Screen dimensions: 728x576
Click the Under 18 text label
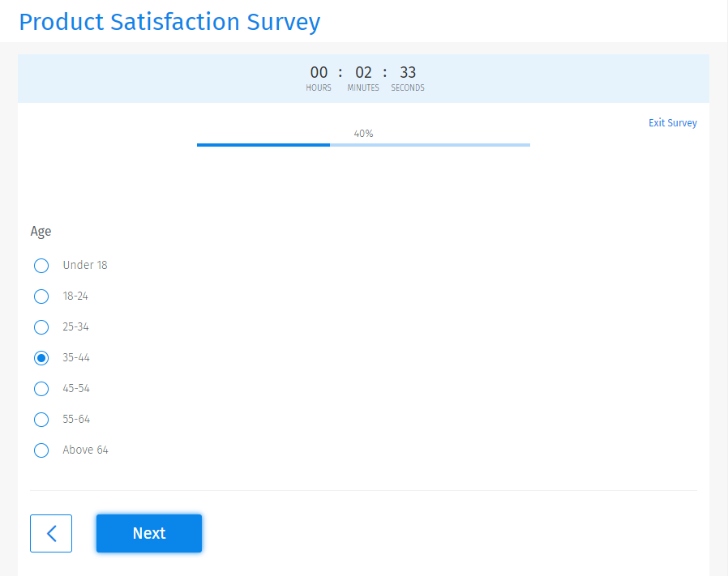coord(86,266)
